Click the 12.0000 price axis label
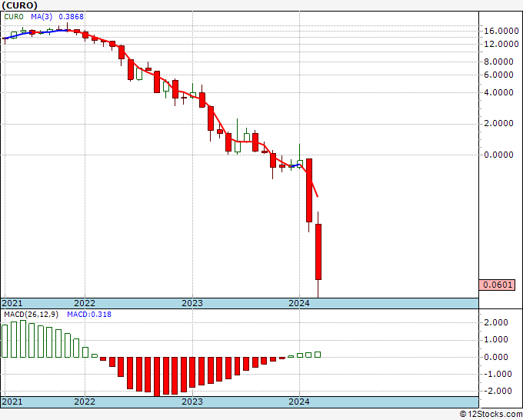 [x=501, y=44]
